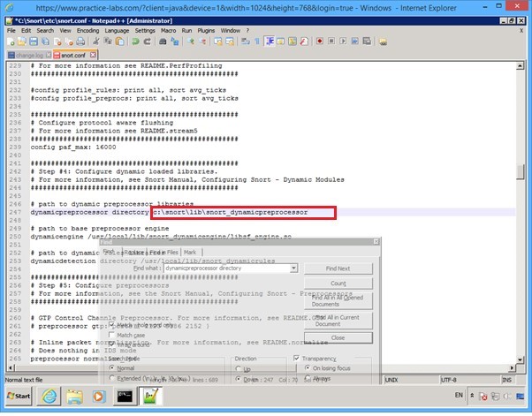
Task: Click the Zoom In toolbar icon
Action: 191,42
